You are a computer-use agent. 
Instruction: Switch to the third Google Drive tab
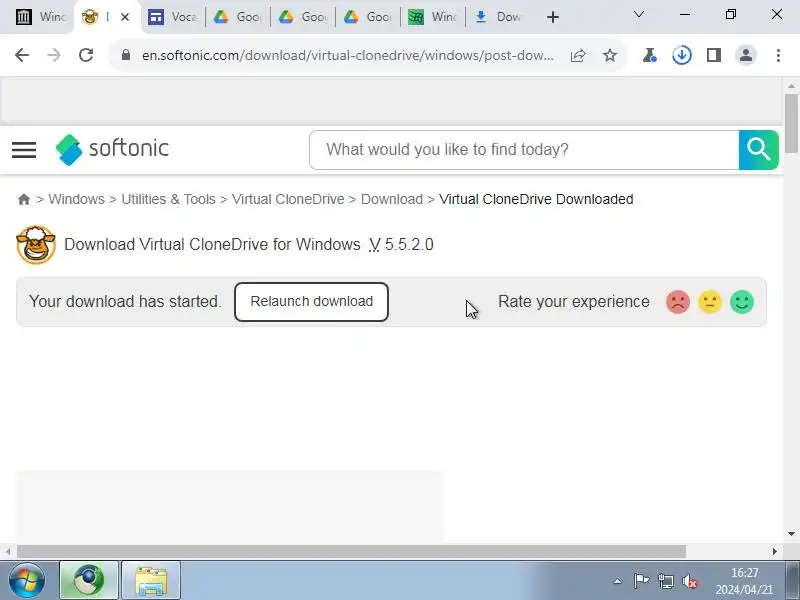[x=367, y=17]
